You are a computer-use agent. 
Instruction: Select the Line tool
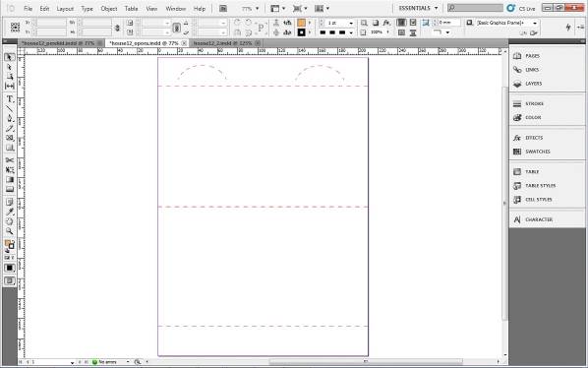tap(10, 109)
